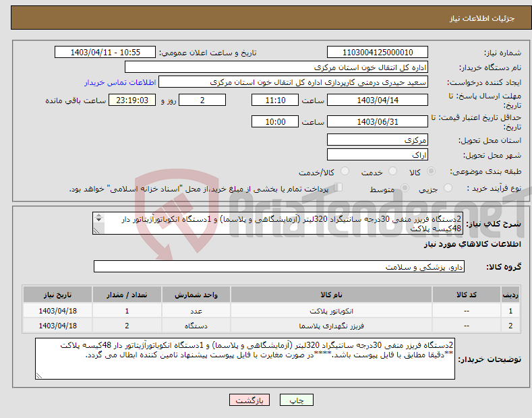
Task: Click scroll down arrow in شرح کلی نیاز box
Action: (98, 220)
